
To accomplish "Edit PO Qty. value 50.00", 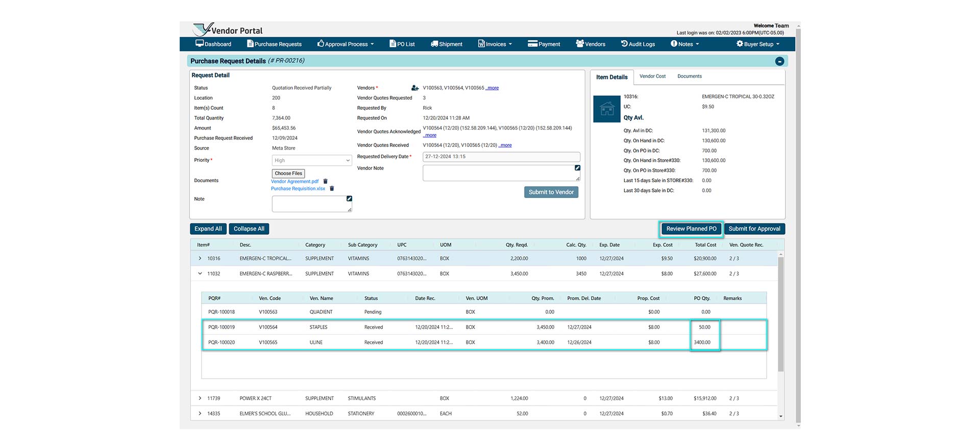I will (704, 327).
